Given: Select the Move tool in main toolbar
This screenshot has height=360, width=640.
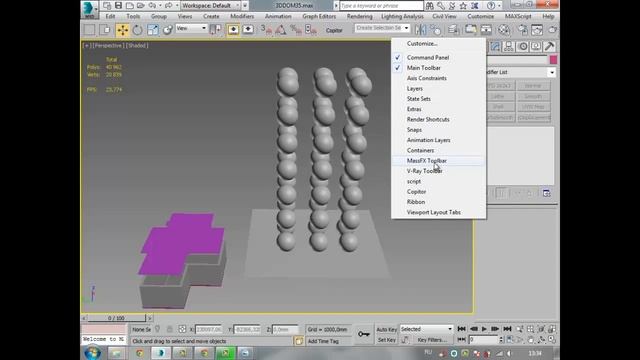Looking at the screenshot, I should click(x=122, y=30).
